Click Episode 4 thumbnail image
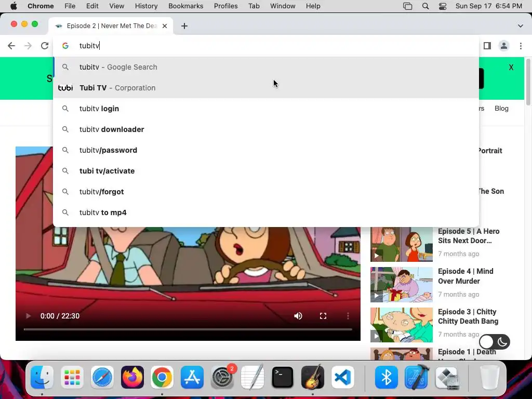This screenshot has height=399, width=532. [x=402, y=284]
